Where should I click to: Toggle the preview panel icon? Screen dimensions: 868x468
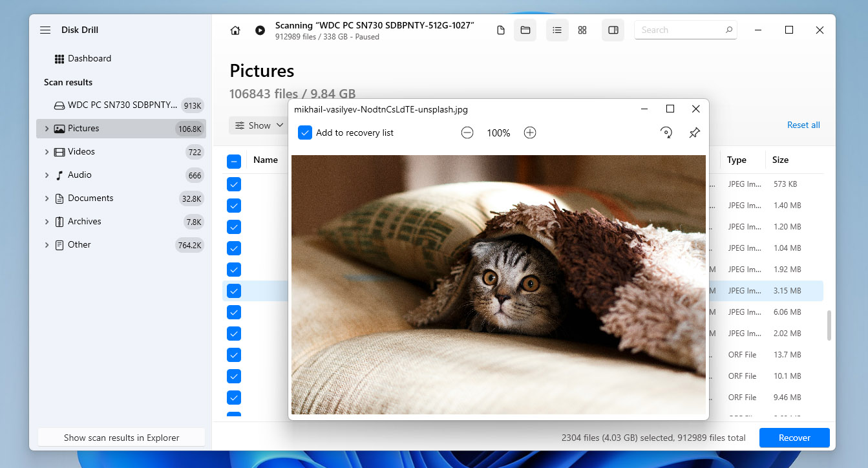point(613,30)
